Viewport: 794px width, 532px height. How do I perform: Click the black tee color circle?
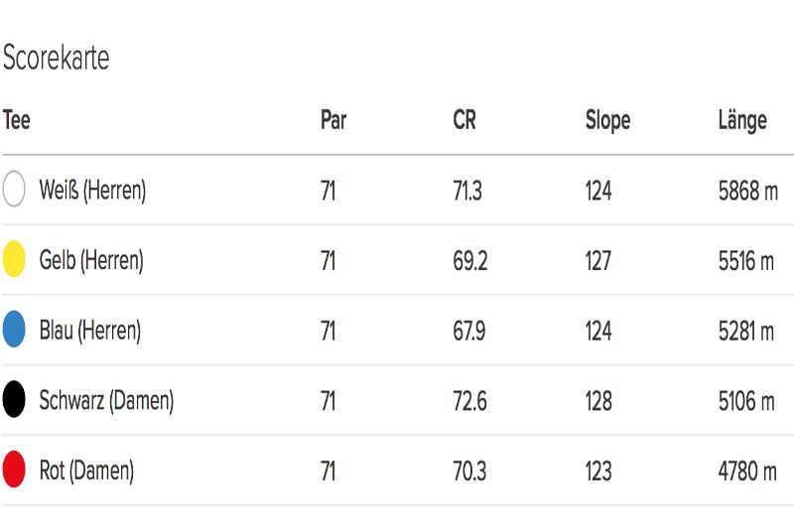[x=14, y=399]
